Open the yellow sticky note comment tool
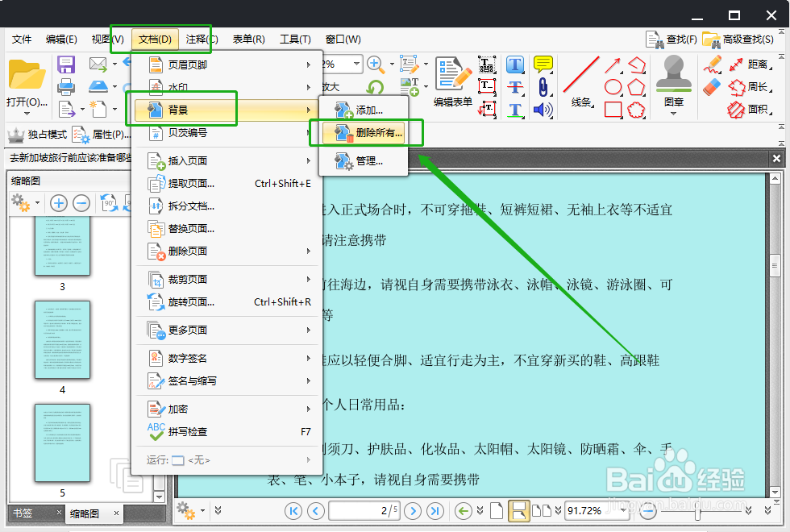 (543, 64)
